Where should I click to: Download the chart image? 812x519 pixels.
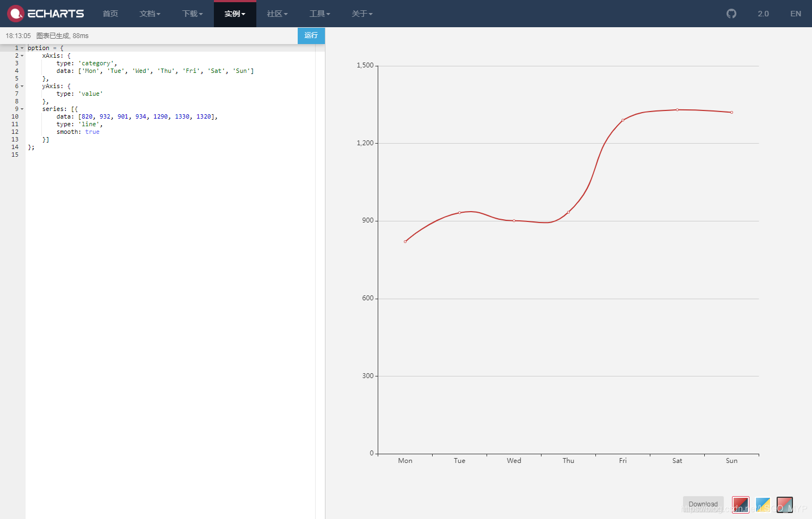click(x=703, y=504)
